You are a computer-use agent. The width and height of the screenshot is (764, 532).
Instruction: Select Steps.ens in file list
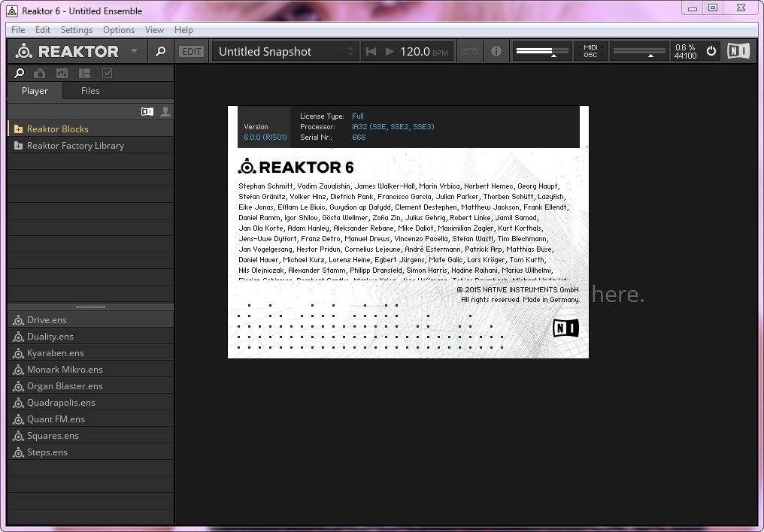click(x=91, y=452)
